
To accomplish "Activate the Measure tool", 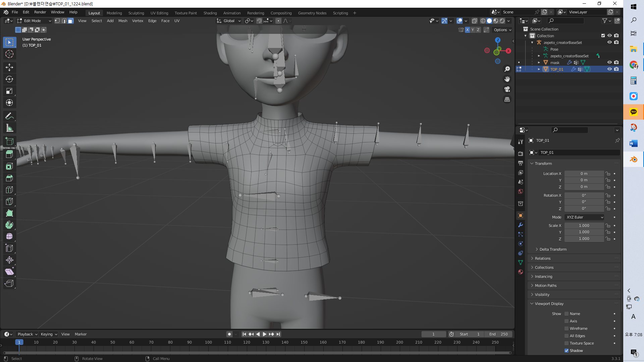I will pyautogui.click(x=9, y=128).
